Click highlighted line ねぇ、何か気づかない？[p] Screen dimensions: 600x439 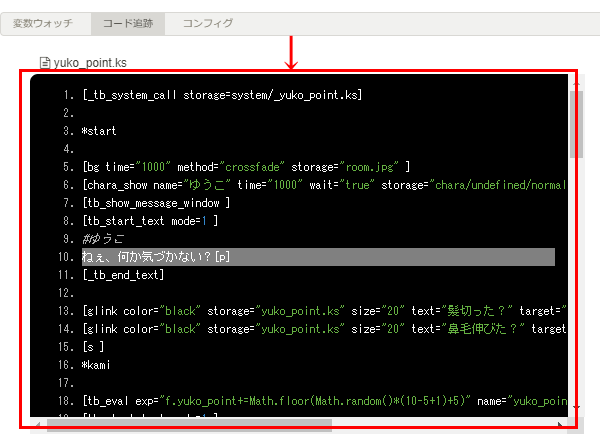point(318,257)
